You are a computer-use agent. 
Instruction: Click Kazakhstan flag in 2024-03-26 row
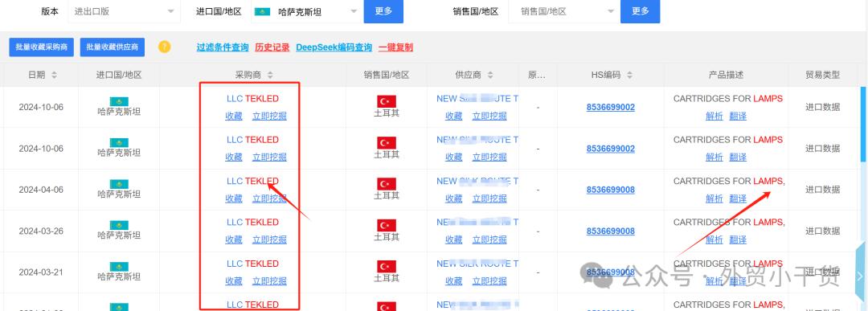click(x=119, y=225)
